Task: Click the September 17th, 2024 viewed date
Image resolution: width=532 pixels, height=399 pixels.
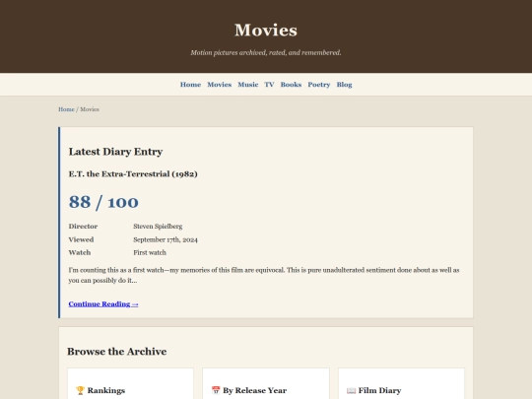Action: pyautogui.click(x=166, y=239)
